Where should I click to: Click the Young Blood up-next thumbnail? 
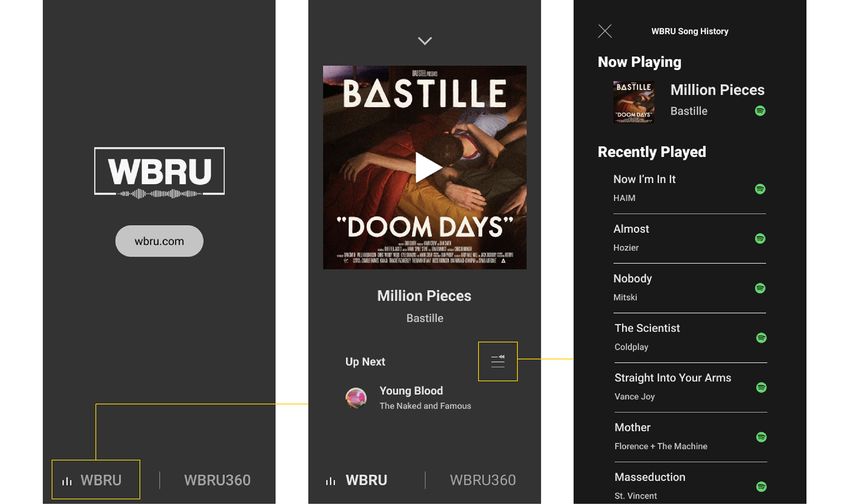tap(356, 398)
